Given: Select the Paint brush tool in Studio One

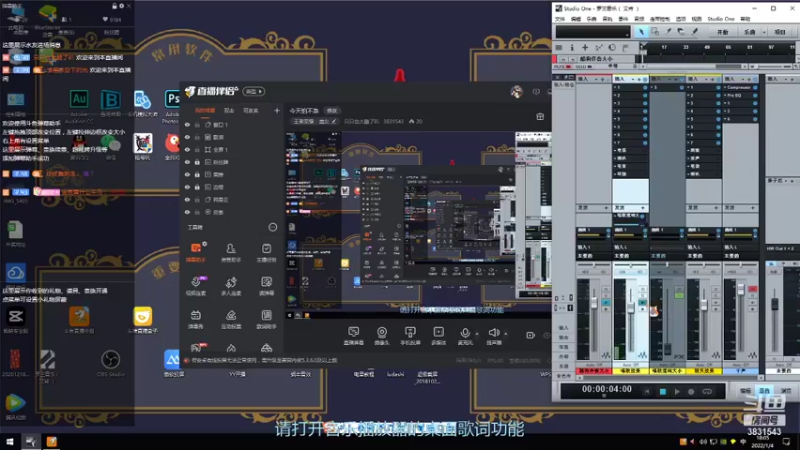Looking at the screenshot, I should (694, 32).
